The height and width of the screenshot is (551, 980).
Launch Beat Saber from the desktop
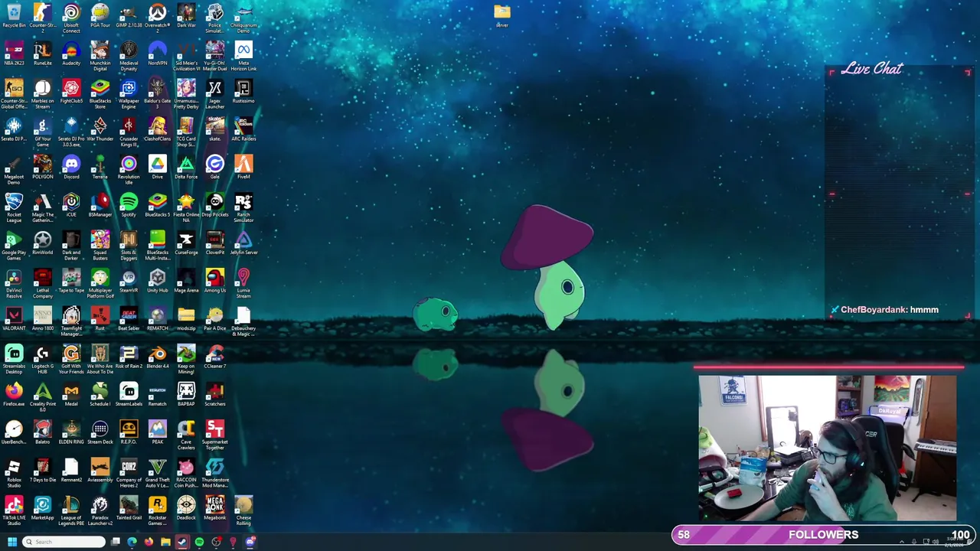129,319
